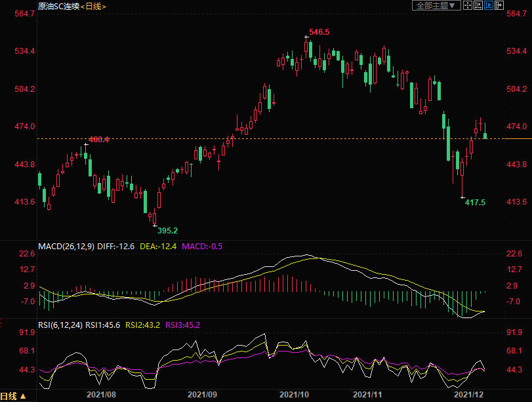Select the MACD(26,12,9) indicator label
Image resolution: width=532 pixels, height=402 pixels.
(x=66, y=247)
